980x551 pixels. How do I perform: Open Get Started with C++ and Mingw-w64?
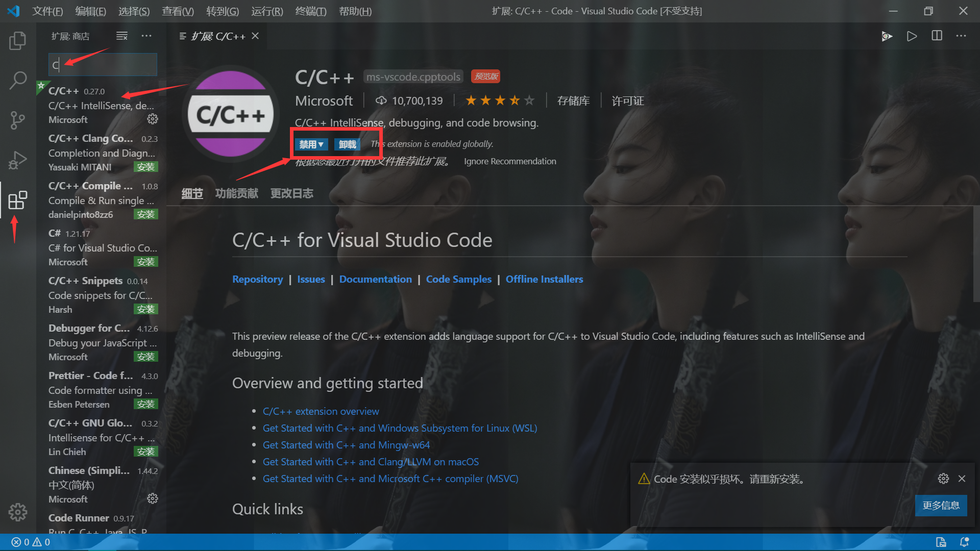pyautogui.click(x=346, y=445)
